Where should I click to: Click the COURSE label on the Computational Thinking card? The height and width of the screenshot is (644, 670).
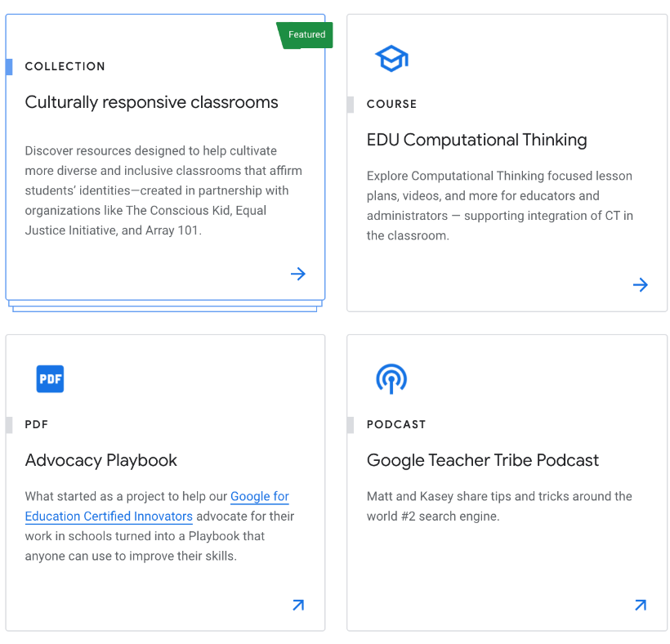(391, 104)
